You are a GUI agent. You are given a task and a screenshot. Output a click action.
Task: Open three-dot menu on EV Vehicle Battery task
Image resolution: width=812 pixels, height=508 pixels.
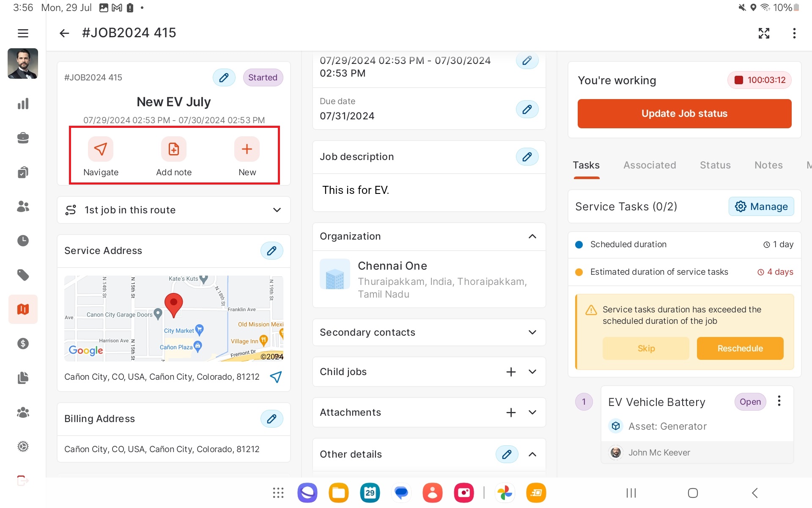tap(779, 401)
